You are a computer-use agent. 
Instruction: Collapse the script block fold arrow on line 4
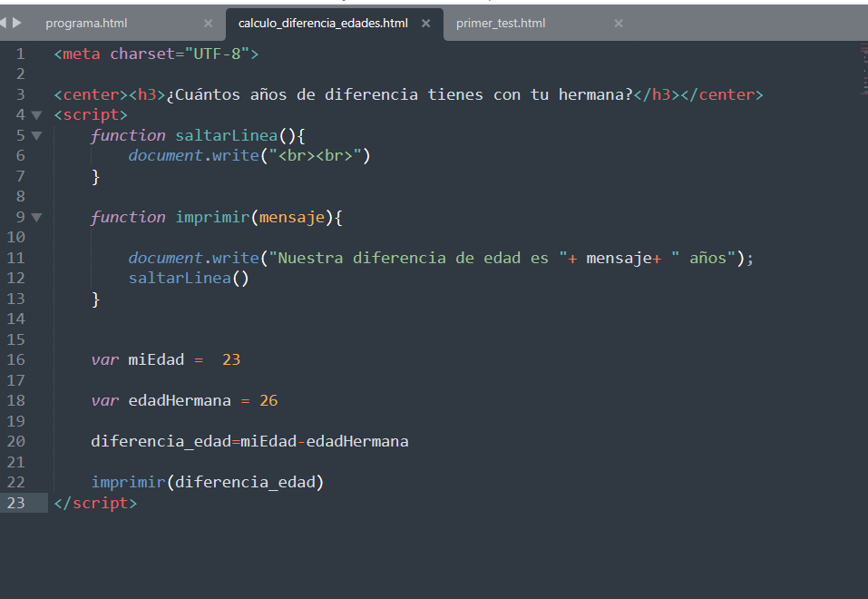point(36,115)
